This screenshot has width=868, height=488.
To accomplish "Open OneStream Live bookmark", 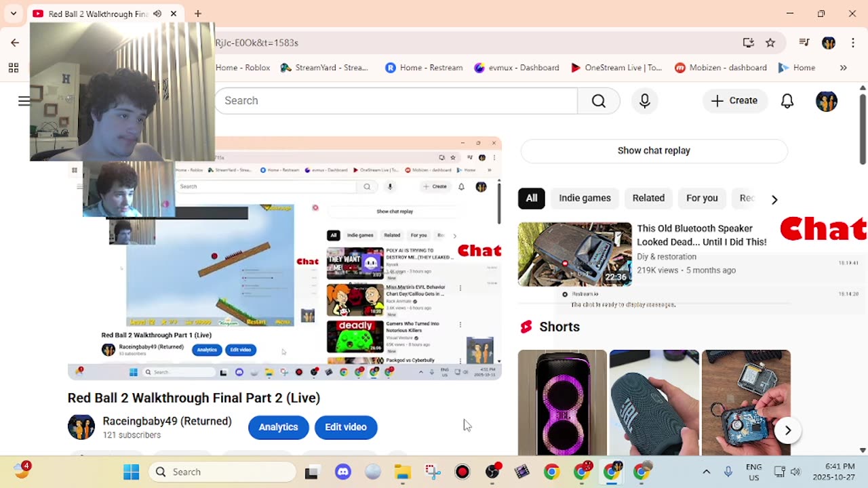I will click(x=616, y=68).
